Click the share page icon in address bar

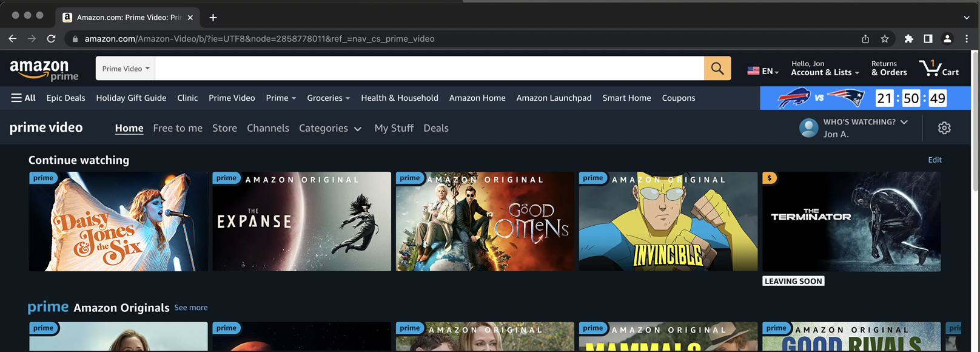(865, 39)
